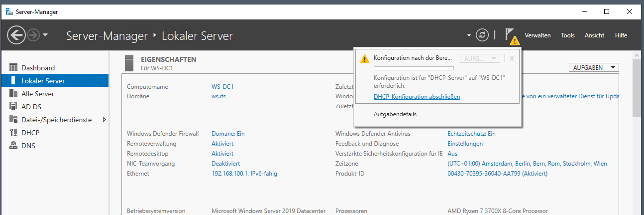Open Aufgabendetails in the notification popup

(x=395, y=114)
